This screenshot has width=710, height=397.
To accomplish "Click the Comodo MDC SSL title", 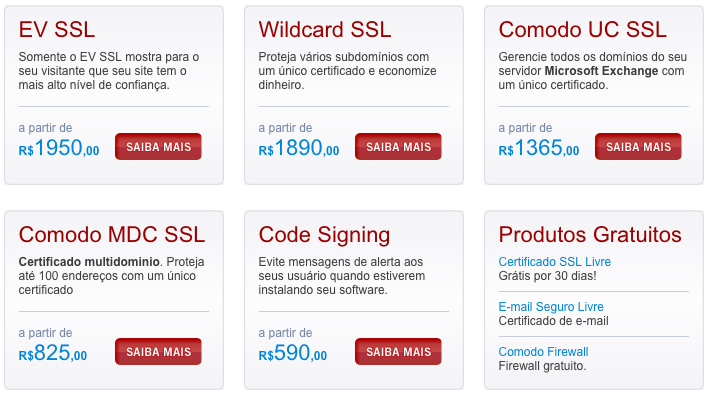I will click(x=112, y=234).
